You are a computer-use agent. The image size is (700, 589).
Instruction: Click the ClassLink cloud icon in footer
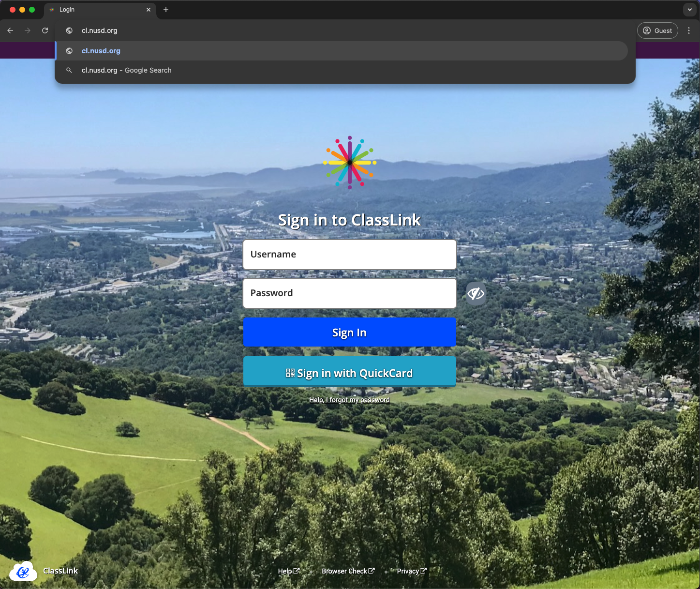pos(23,571)
